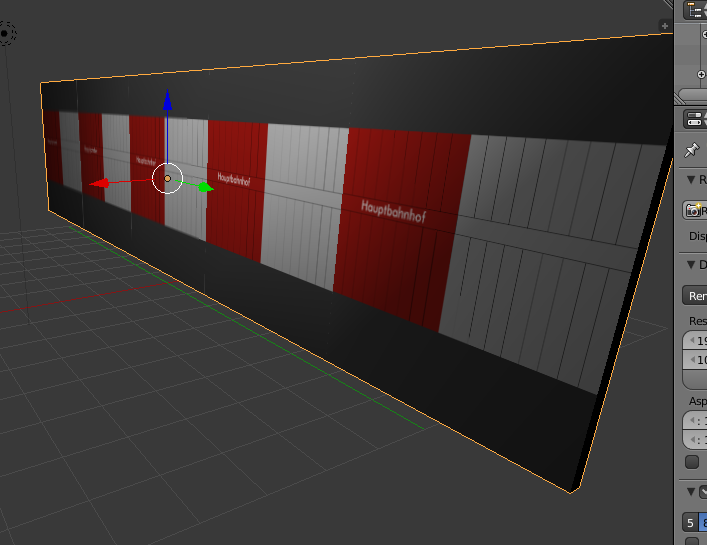Select 8 anti-aliasing samples

[x=703, y=523]
